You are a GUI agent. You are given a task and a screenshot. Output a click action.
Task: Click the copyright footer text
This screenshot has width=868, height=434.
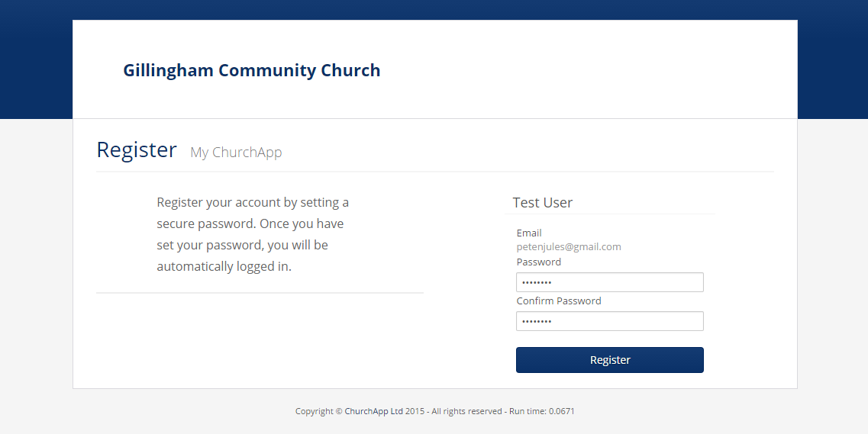pos(434,411)
